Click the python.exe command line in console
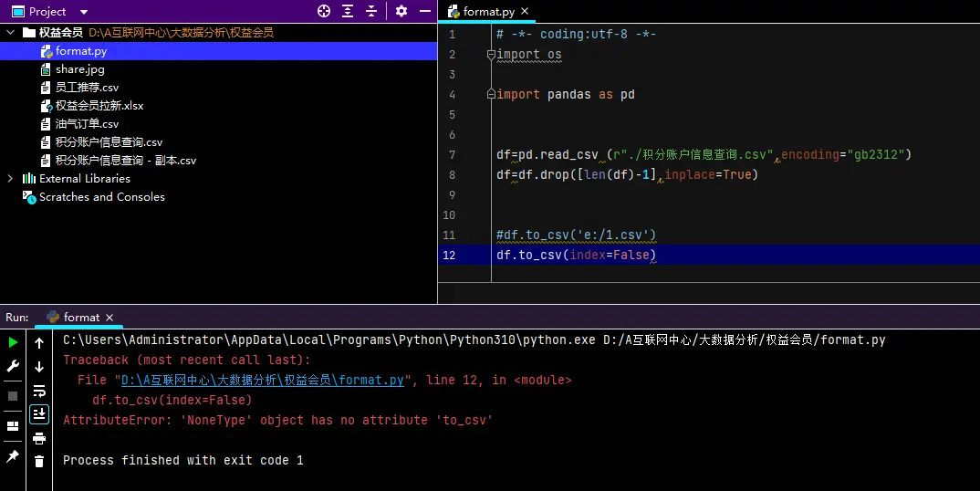 (474, 340)
